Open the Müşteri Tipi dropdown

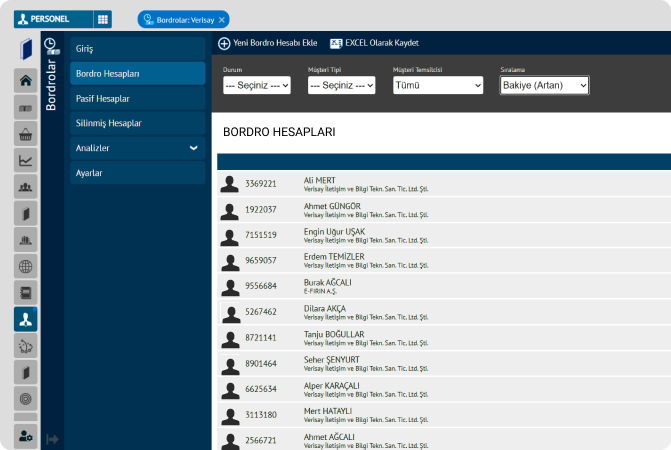pyautogui.click(x=341, y=86)
